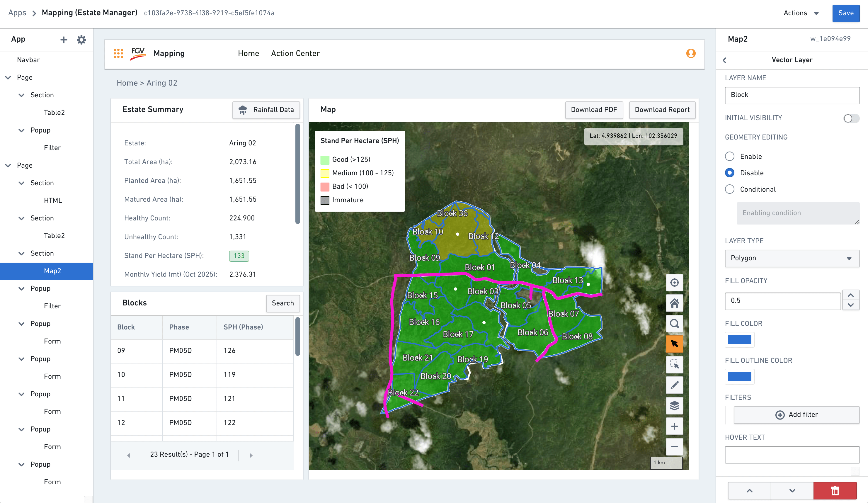Open the map search magnifier tool
This screenshot has width=868, height=503.
pos(674,324)
